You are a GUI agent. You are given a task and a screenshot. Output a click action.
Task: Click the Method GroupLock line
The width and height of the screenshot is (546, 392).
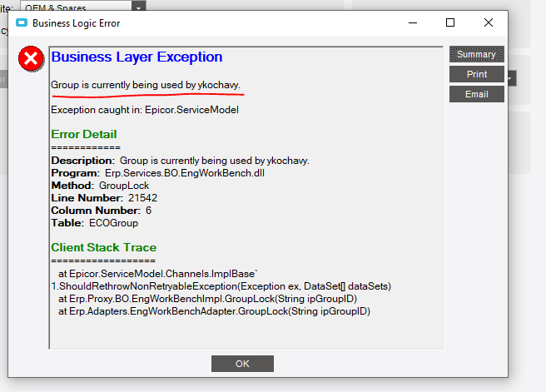[100, 186]
